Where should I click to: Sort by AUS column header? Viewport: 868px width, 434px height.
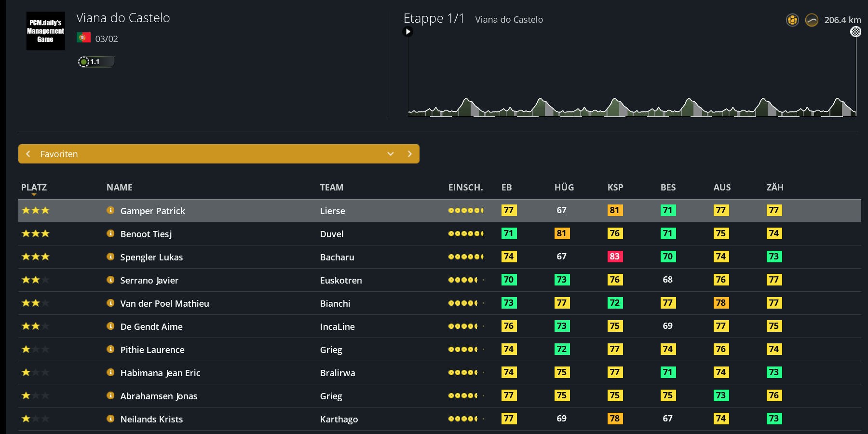(x=722, y=188)
